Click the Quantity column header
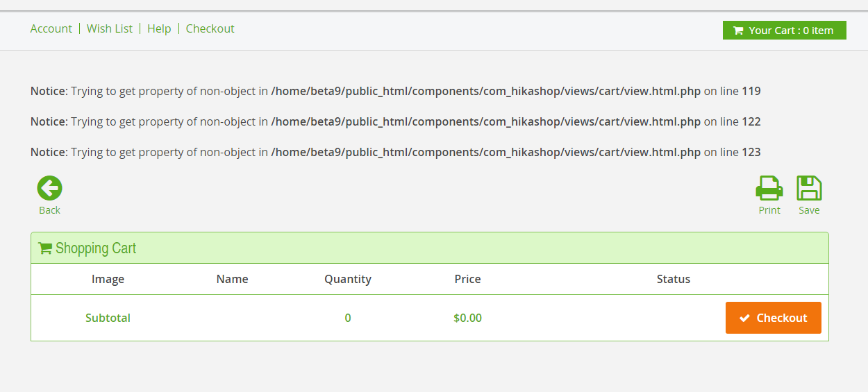Image resolution: width=868 pixels, height=392 pixels. pos(348,279)
